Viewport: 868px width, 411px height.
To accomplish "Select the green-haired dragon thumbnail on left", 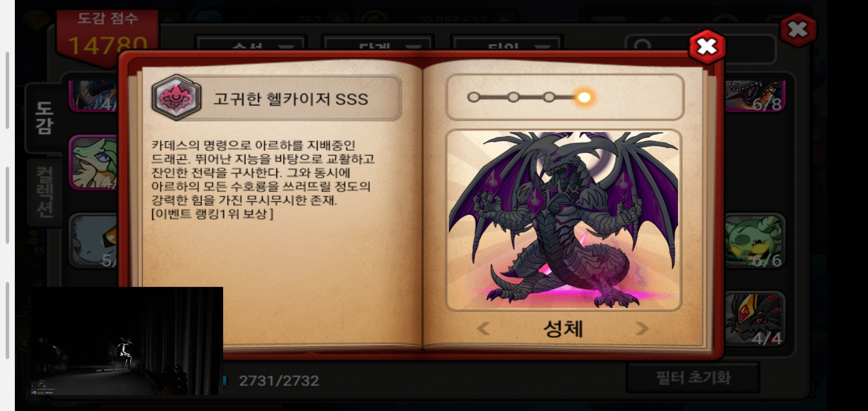I will (94, 162).
